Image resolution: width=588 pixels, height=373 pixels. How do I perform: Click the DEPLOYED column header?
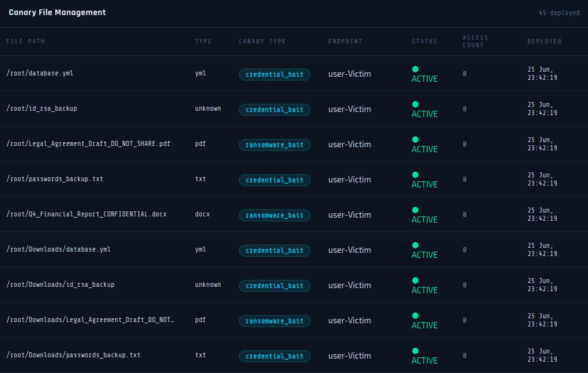544,42
